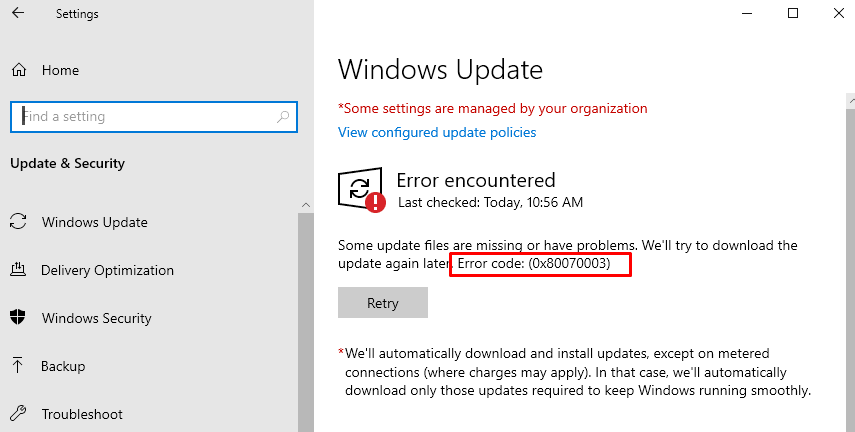855x432 pixels.
Task: Select Backup in the sidebar
Action: click(x=63, y=366)
